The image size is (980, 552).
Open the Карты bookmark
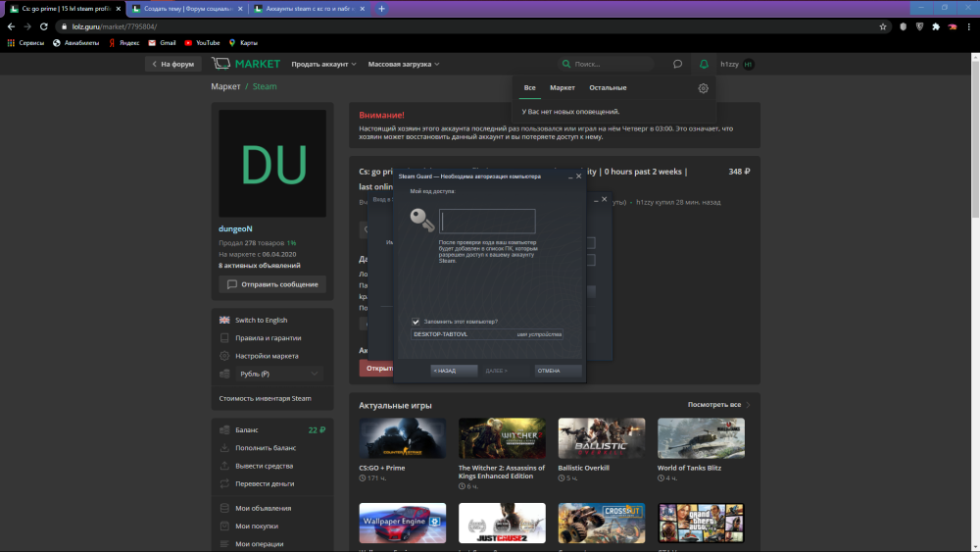click(243, 42)
